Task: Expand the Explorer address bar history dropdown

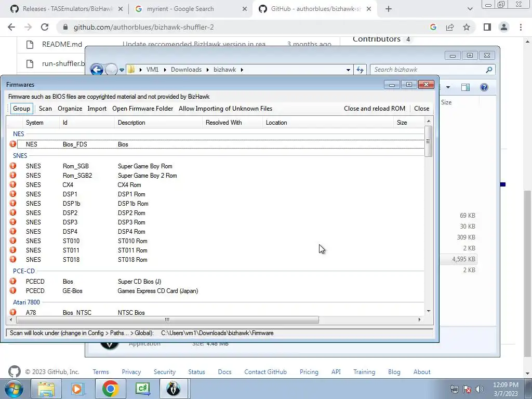Action: 348,70
